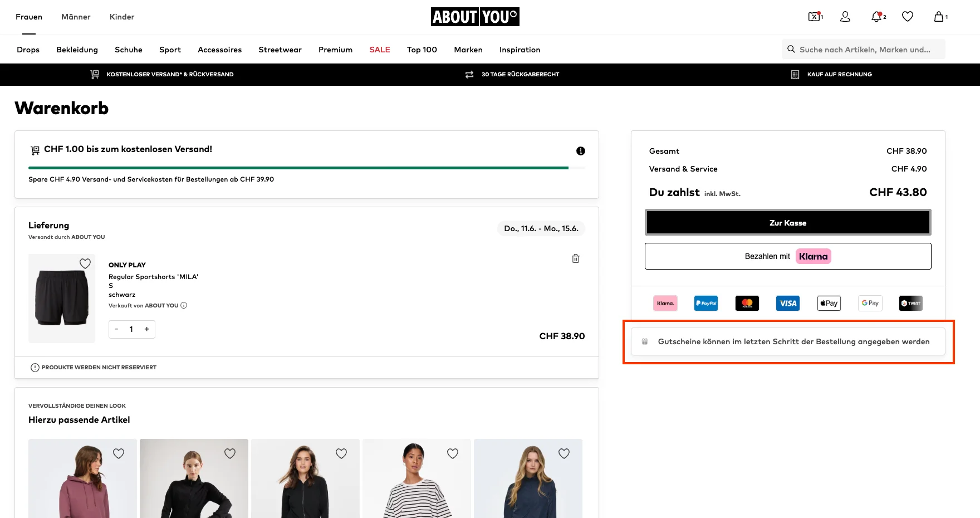Screen dimensions: 980x518
Task: Click the shipping cart icon in black banner
Action: [x=95, y=74]
